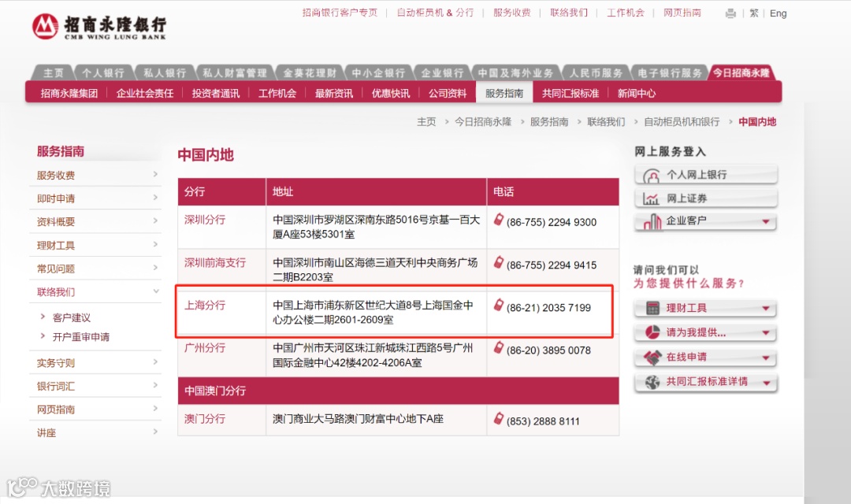Click phone icon beside (86-755) 2294 9300
This screenshot has width=851, height=504.
498,220
